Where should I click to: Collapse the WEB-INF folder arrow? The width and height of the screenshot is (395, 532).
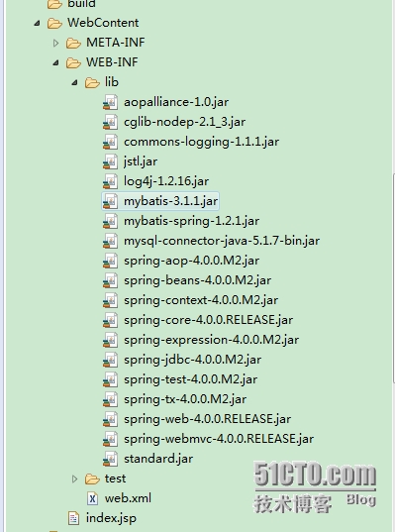coord(56,62)
